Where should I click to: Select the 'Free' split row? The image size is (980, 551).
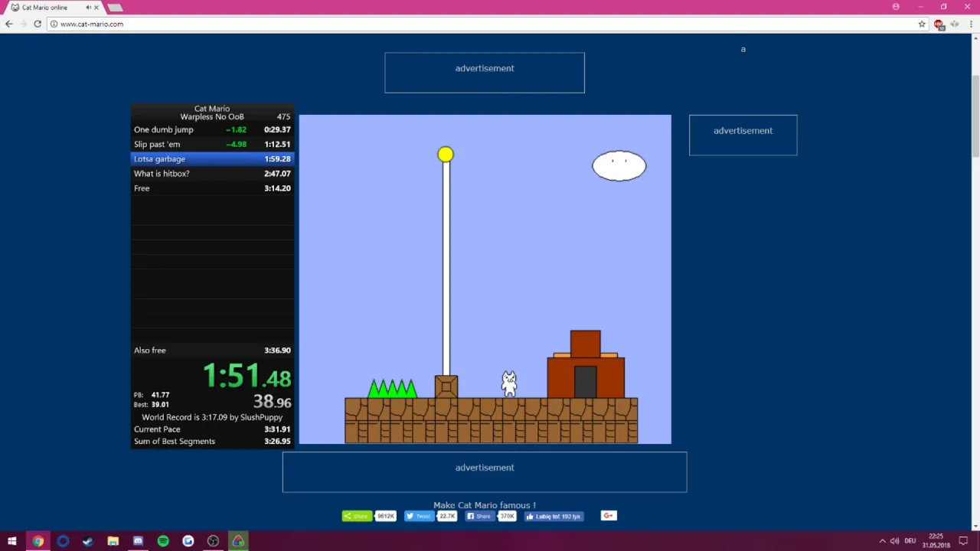212,187
